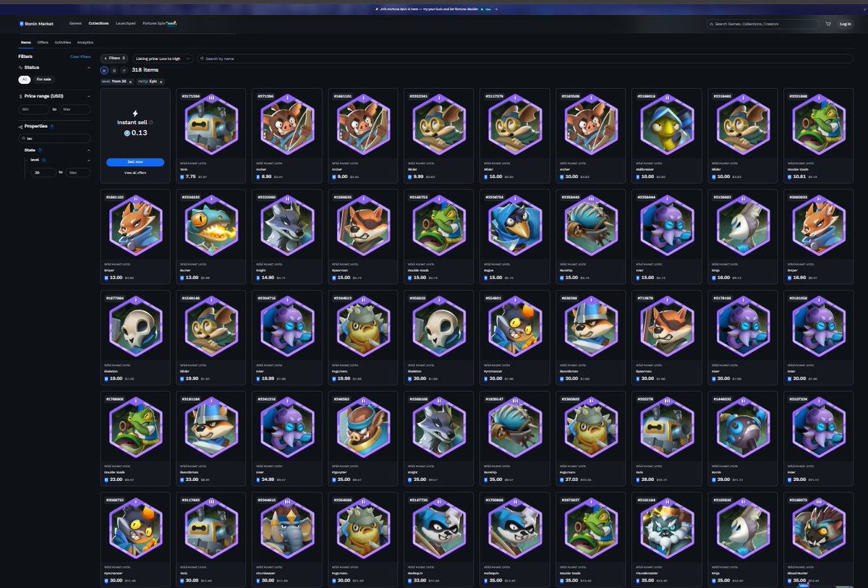Screen dimensions: 868x588
Task: Collapse the level property filter
Action: 89,161
